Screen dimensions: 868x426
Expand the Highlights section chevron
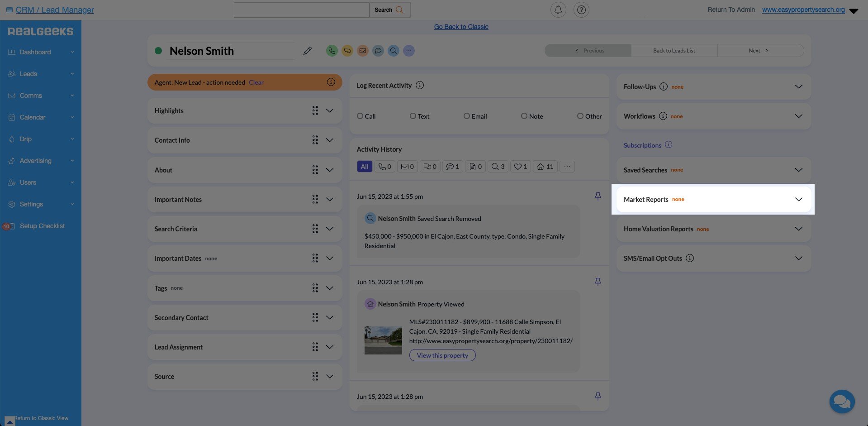330,110
